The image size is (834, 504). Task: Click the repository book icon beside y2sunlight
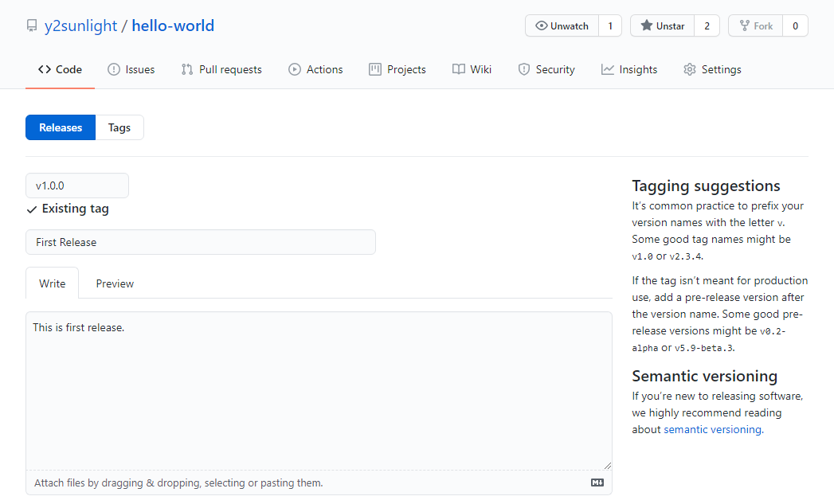32,26
